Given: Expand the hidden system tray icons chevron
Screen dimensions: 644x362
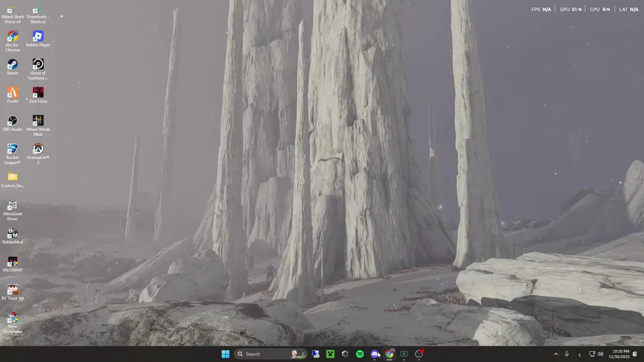Looking at the screenshot, I should pos(556,354).
